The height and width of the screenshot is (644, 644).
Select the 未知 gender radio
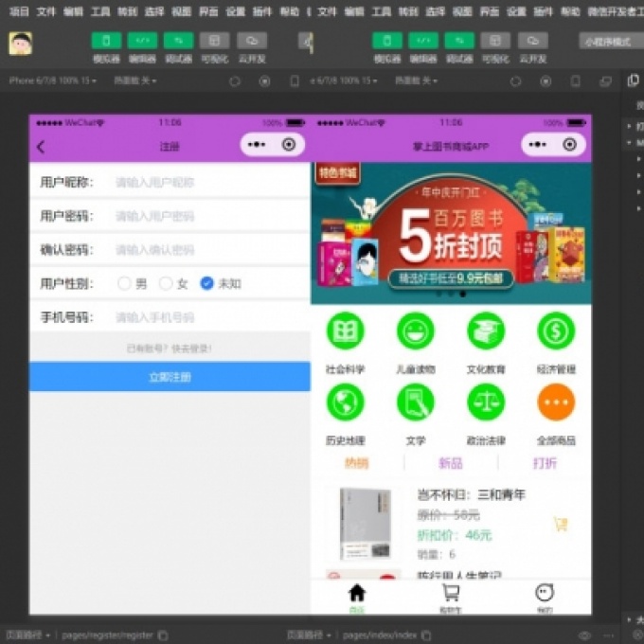coord(206,283)
